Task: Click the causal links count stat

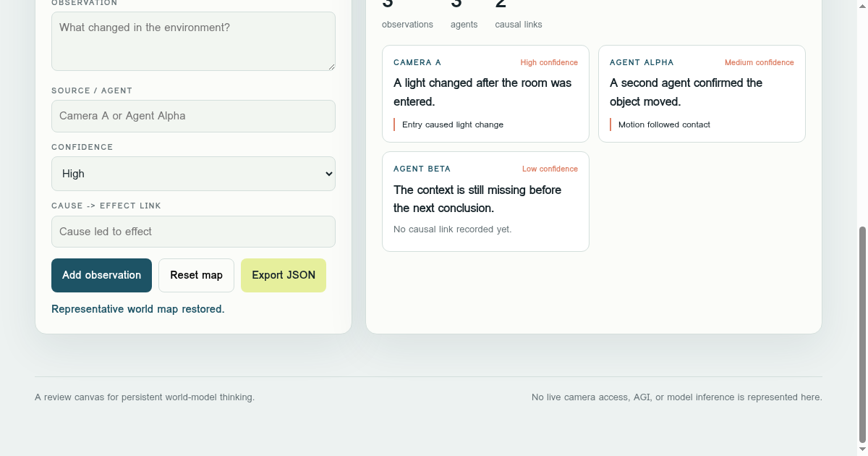Action: pos(518,14)
